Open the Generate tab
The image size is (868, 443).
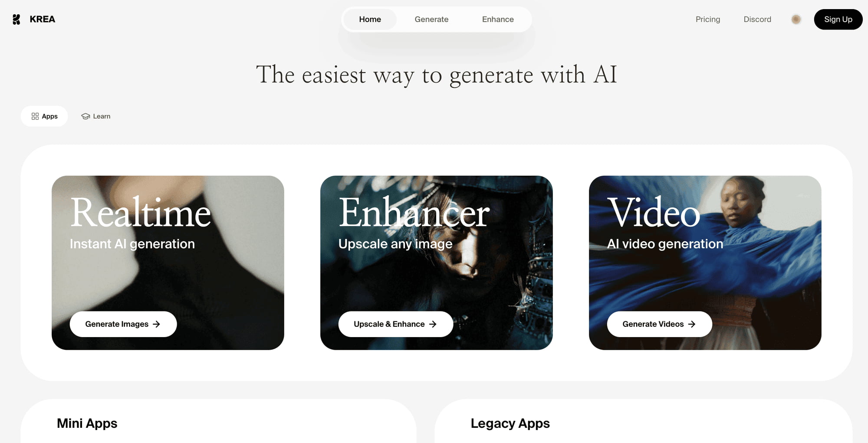(x=431, y=20)
